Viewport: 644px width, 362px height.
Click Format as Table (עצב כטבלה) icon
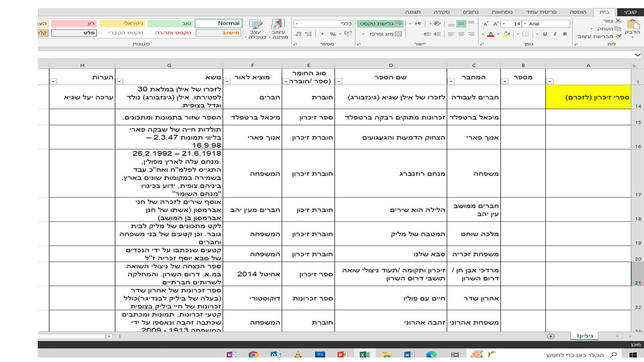point(256,25)
